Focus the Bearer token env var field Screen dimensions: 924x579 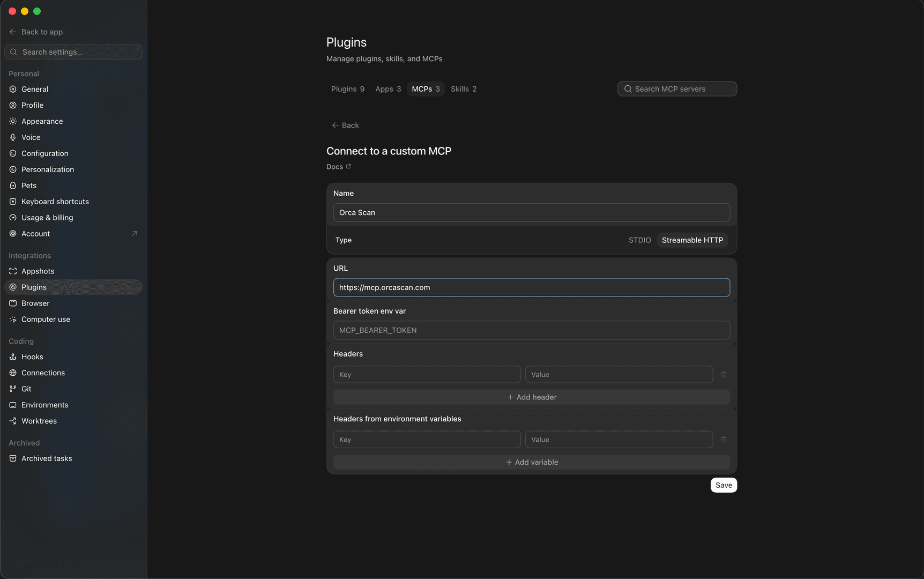(532, 330)
